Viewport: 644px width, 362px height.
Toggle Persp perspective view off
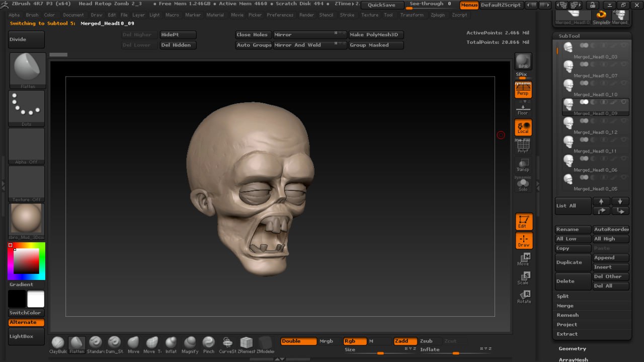pos(523,90)
